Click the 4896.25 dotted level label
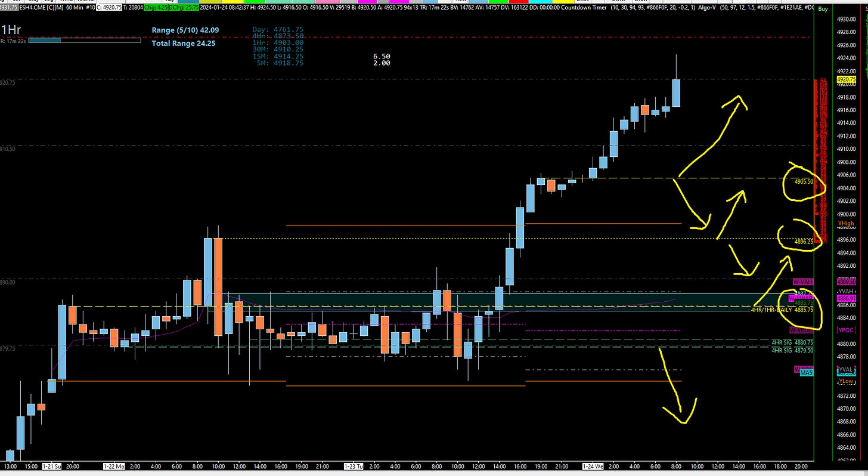 pos(804,242)
